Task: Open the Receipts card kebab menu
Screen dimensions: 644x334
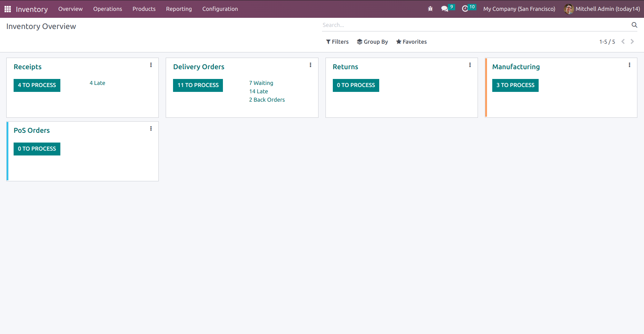Action: 151,65
